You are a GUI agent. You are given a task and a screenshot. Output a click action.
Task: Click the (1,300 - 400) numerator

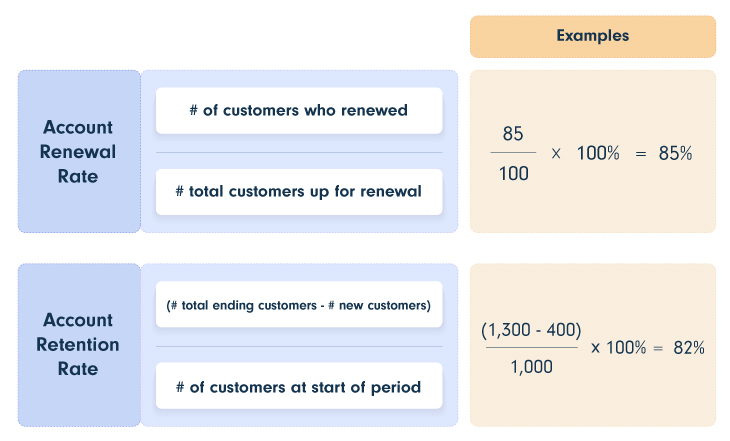531,330
